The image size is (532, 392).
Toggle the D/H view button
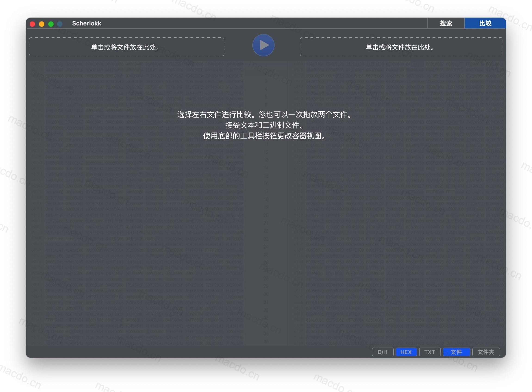383,352
